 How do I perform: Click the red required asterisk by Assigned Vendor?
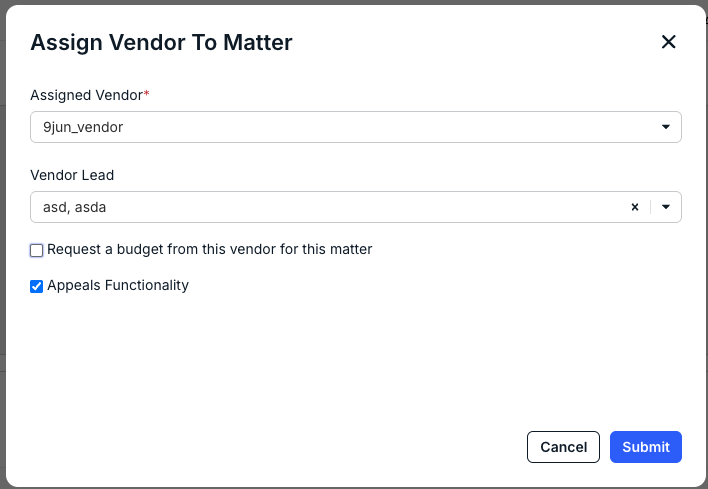(x=147, y=94)
